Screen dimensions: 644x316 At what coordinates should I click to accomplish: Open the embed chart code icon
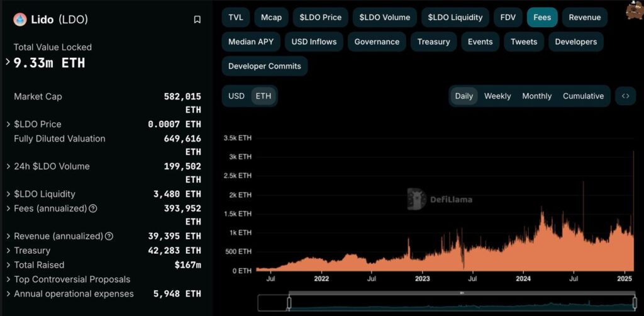(x=626, y=96)
